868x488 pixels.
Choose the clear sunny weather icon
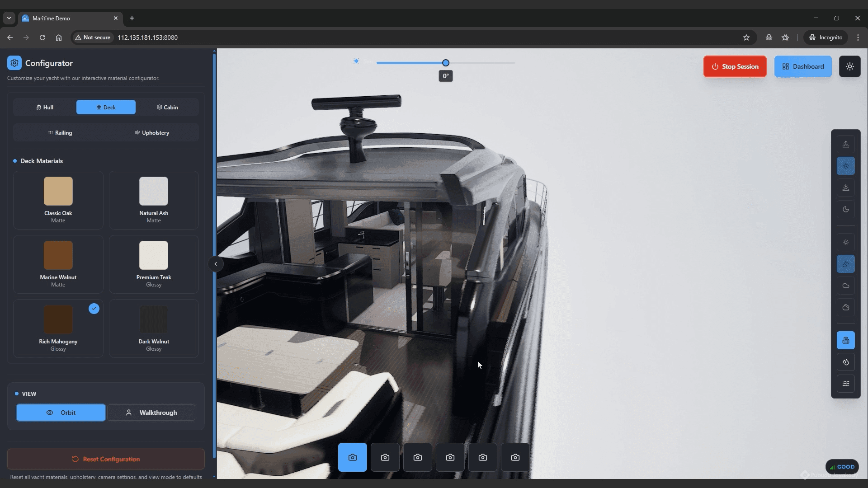(845, 242)
